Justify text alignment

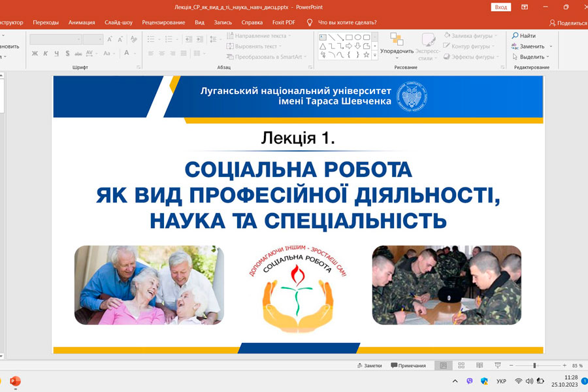[x=184, y=54]
